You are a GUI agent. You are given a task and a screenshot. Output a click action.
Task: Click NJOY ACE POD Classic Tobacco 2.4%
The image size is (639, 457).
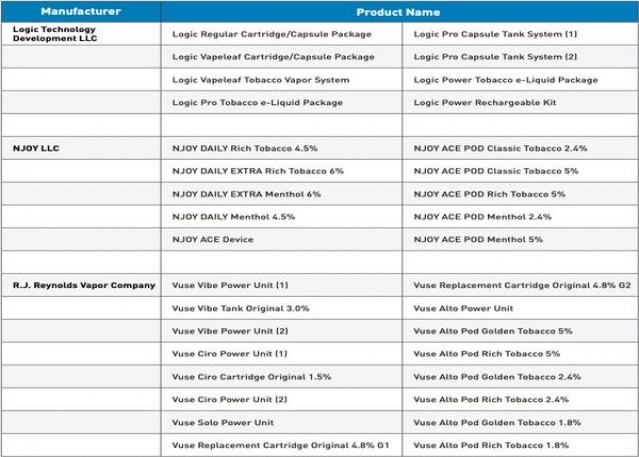[500, 148]
